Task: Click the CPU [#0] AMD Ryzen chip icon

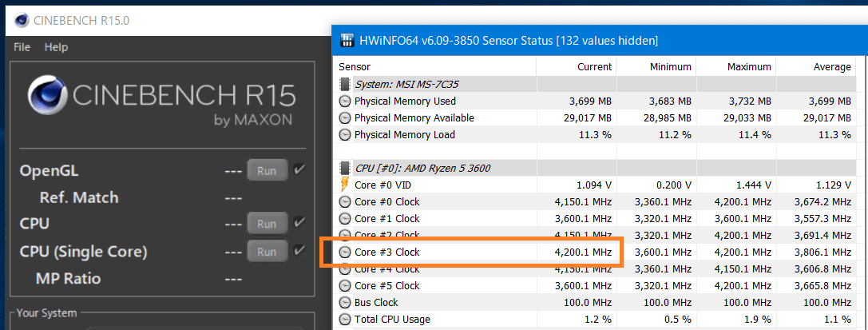Action: point(345,168)
